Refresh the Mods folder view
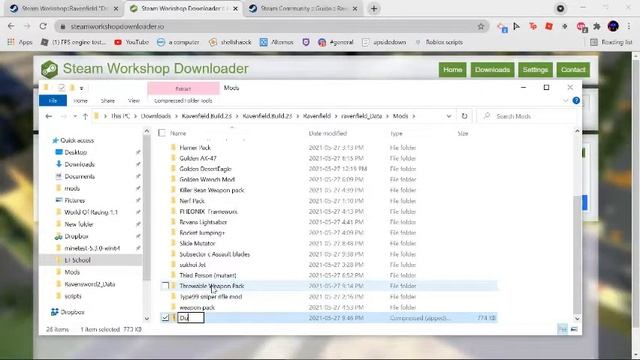The image size is (640, 360). point(464,116)
